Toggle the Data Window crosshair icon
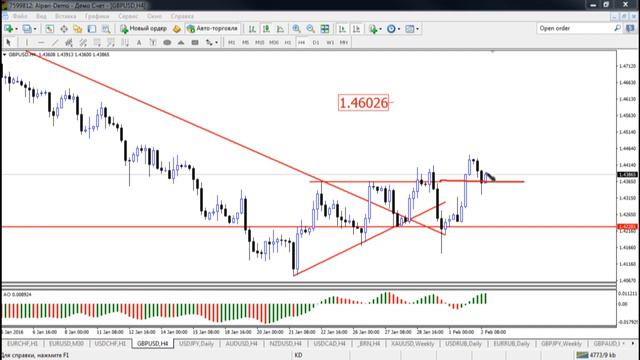 point(64,29)
